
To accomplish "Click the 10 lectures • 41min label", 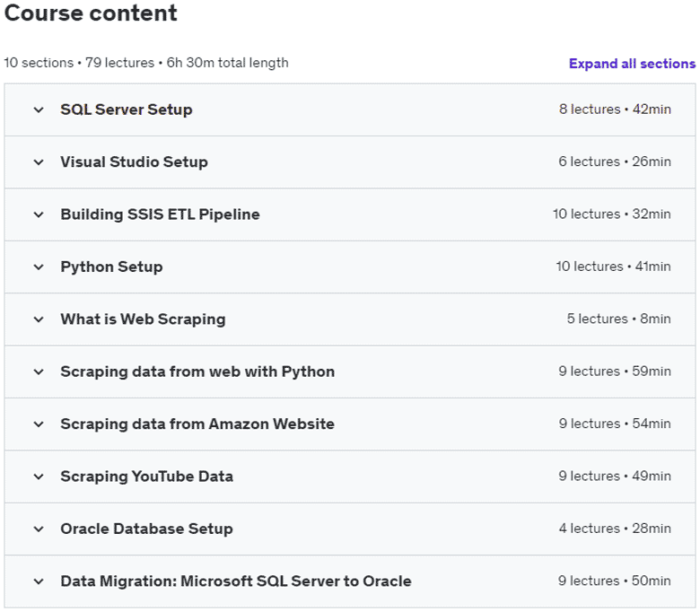I will point(613,267).
